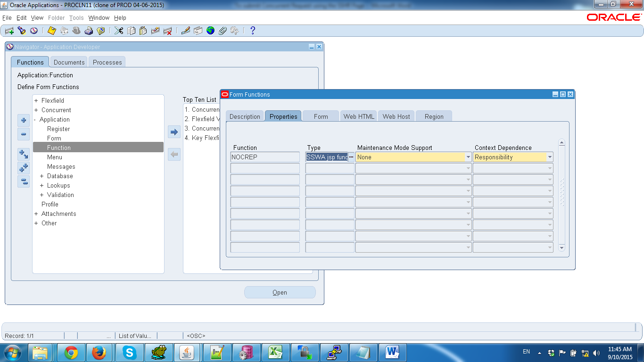Click the Collapse All button in Navigator
The image size is (644, 362).
coord(24,181)
